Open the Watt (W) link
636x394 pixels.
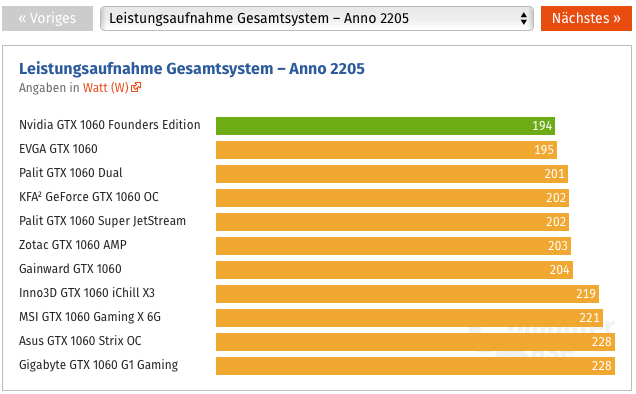coord(106,88)
